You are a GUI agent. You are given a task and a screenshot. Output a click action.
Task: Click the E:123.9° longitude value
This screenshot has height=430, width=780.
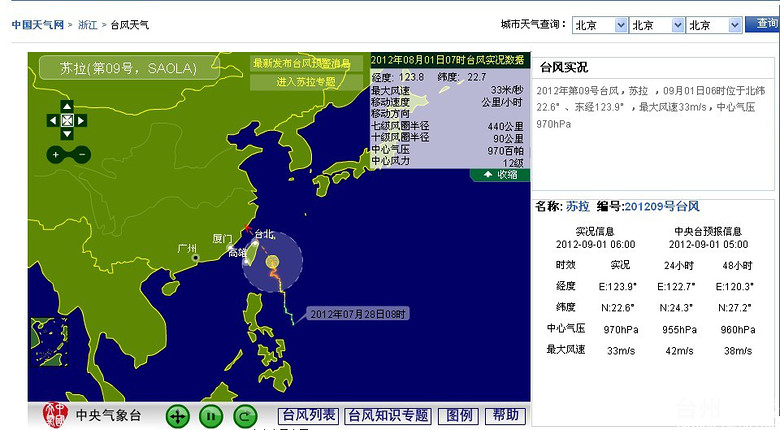pos(617,287)
